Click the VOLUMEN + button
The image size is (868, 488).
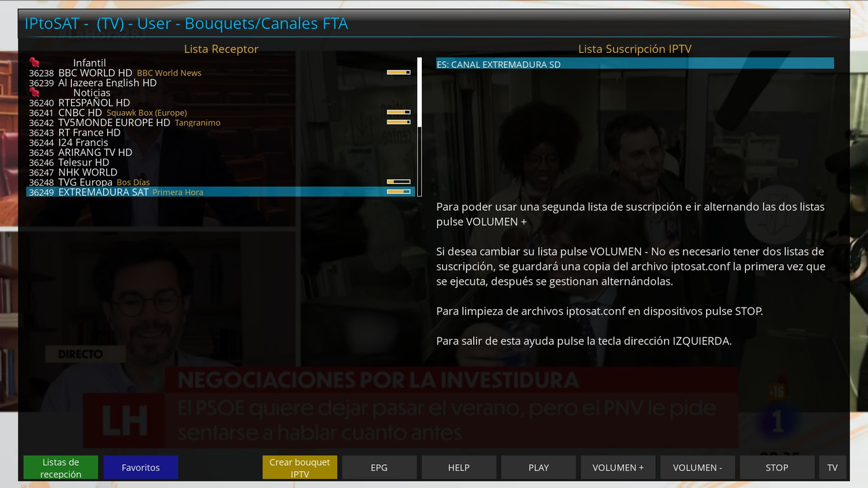(618, 468)
